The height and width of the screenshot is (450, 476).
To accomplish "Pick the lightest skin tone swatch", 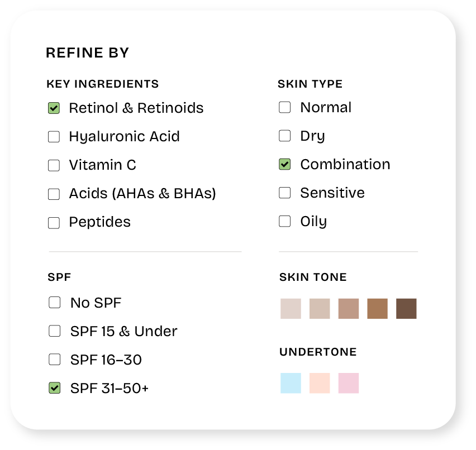I will [x=291, y=309].
